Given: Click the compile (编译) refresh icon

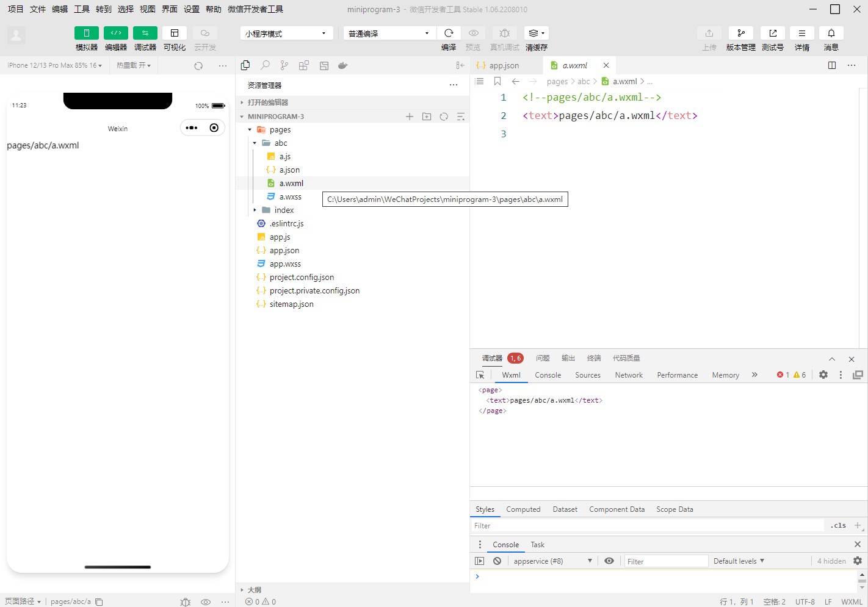Looking at the screenshot, I should pos(449,33).
